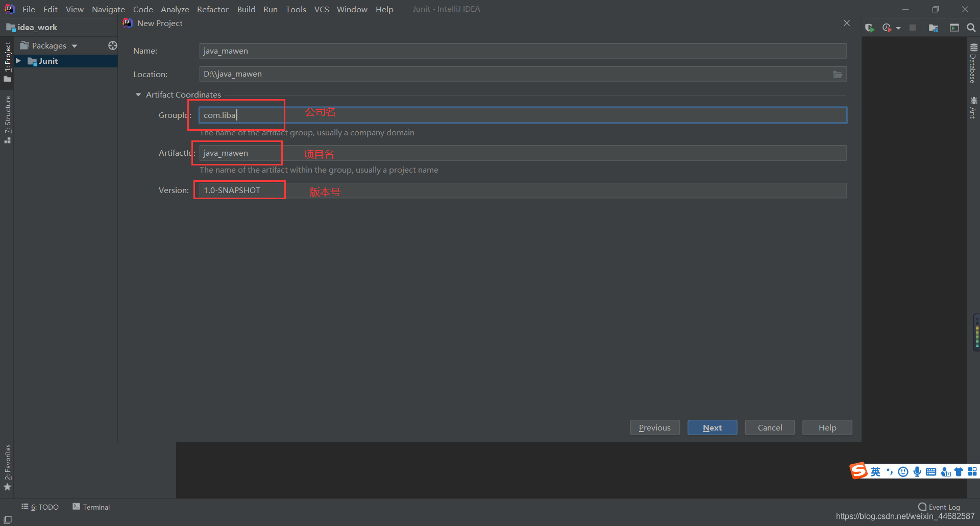Viewport: 980px width, 526px height.
Task: Click the Sogou emoji face icon
Action: point(903,471)
